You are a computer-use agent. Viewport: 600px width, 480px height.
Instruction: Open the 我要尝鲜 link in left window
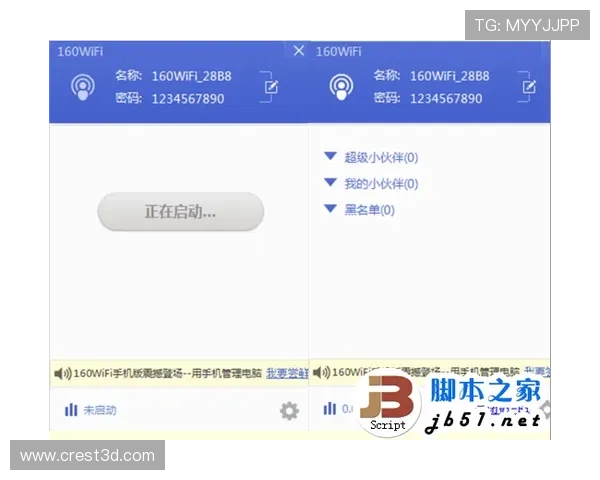[287, 373]
